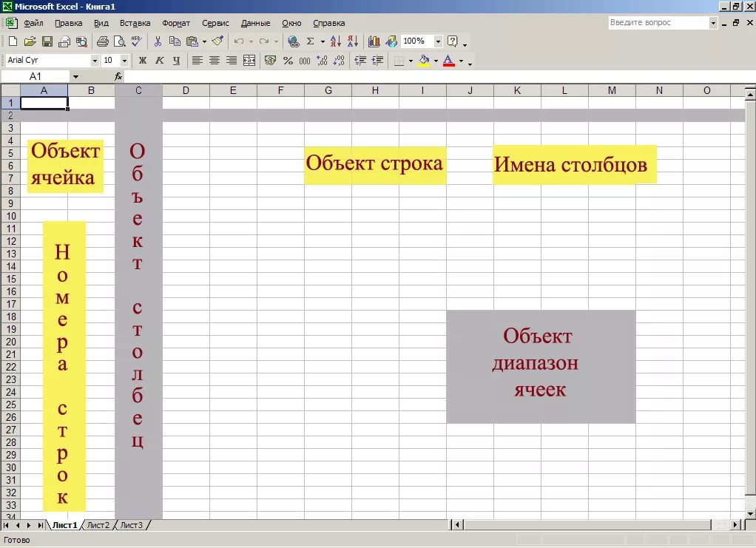Toggle italic (К) formatting
Image resolution: width=756 pixels, height=548 pixels.
pos(160,60)
